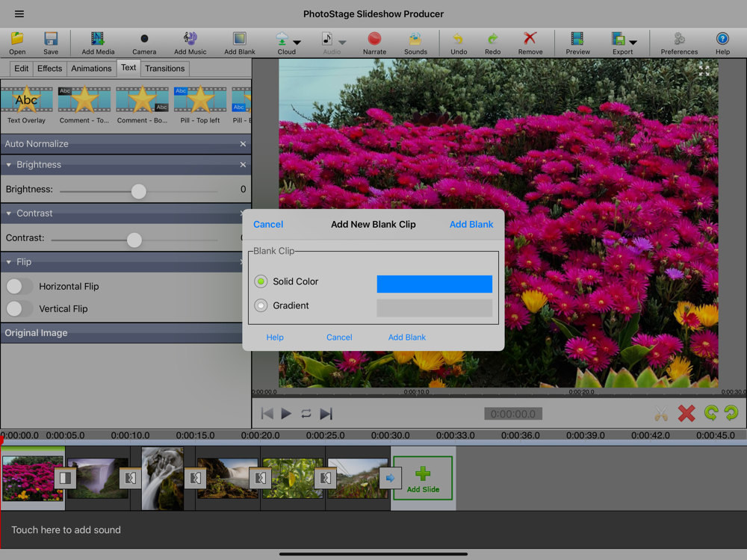This screenshot has width=747, height=560.
Task: Remove Auto Normalize effect
Action: point(243,144)
